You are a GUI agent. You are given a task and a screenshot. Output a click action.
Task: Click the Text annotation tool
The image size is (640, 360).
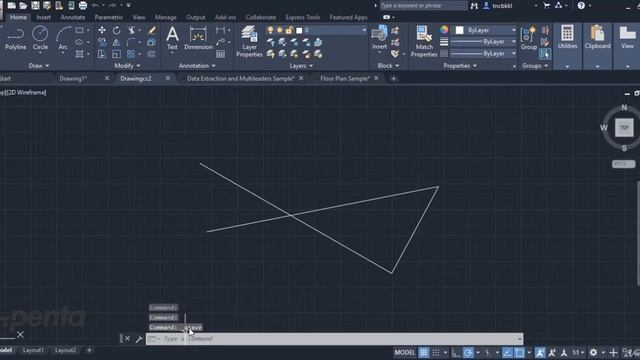[x=172, y=38]
